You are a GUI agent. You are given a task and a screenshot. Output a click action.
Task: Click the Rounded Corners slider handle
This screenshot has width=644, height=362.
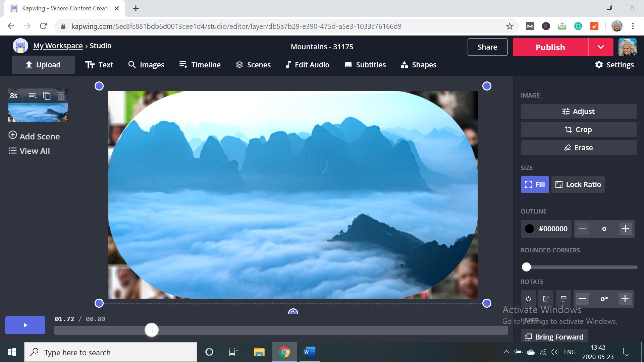(x=526, y=267)
